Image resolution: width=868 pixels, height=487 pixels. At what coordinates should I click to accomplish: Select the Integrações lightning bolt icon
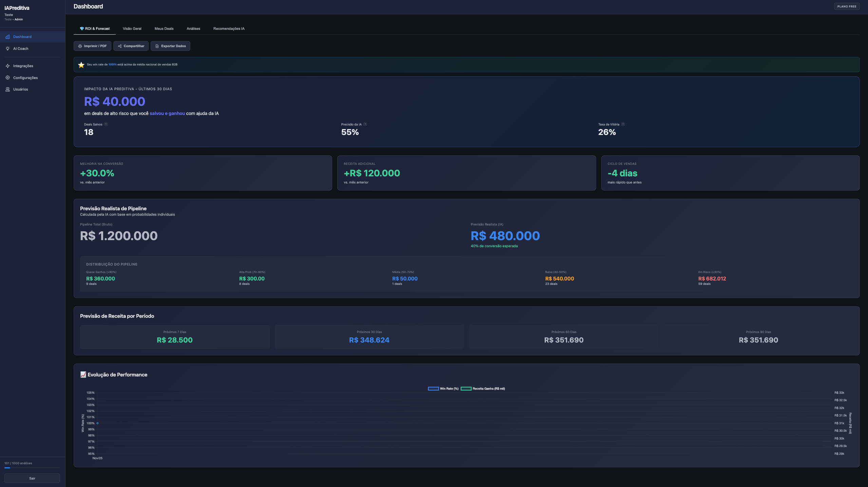(x=8, y=66)
